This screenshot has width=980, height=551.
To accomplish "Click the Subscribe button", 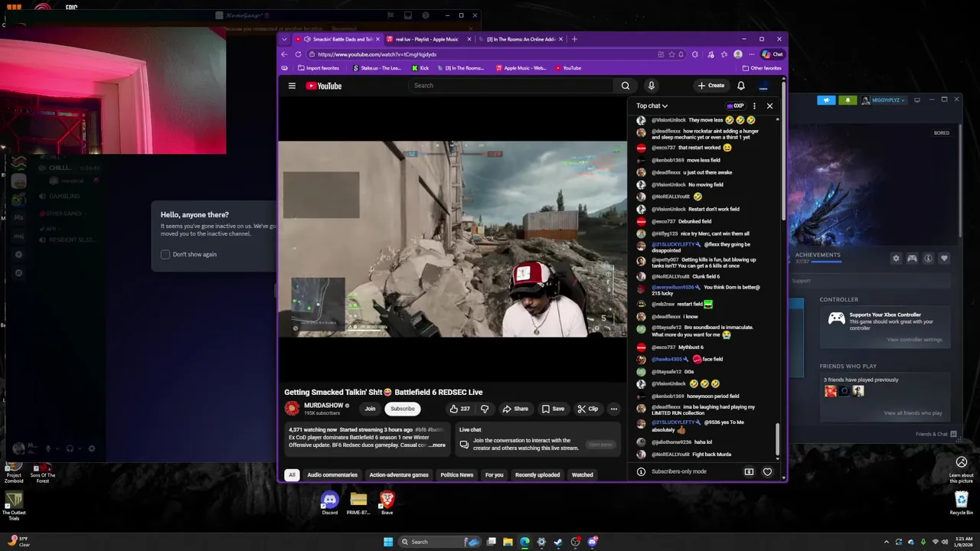I will point(403,409).
